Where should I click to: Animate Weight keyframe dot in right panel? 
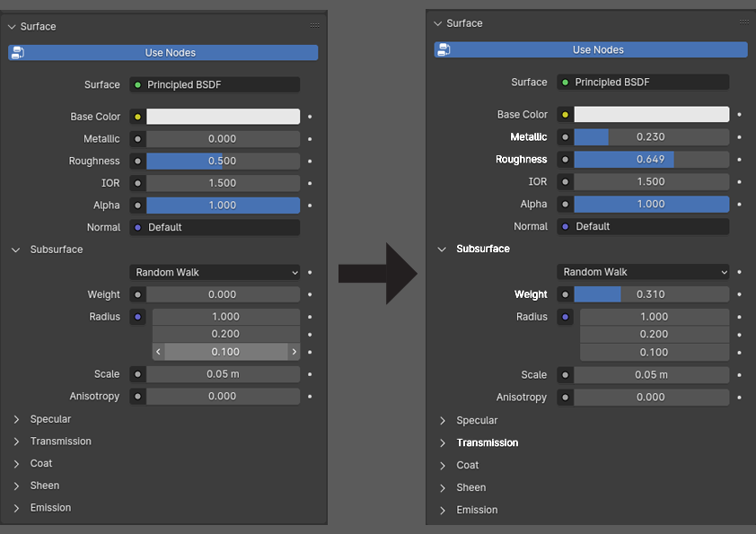click(739, 294)
